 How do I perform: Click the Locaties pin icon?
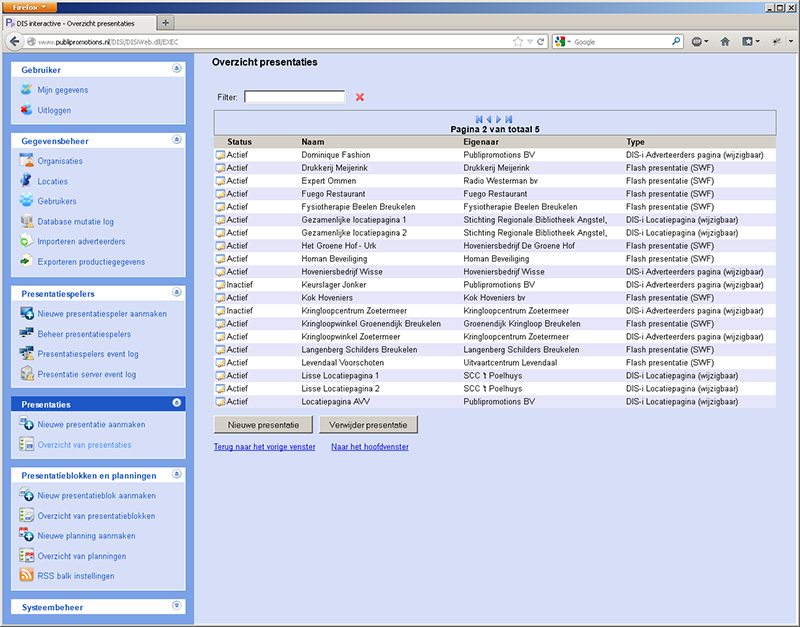tap(26, 181)
